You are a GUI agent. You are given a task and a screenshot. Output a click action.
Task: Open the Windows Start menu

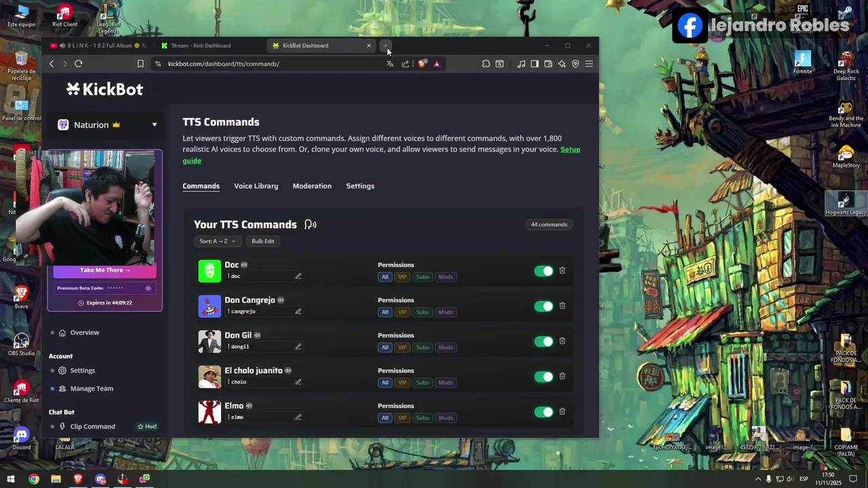pyautogui.click(x=11, y=479)
